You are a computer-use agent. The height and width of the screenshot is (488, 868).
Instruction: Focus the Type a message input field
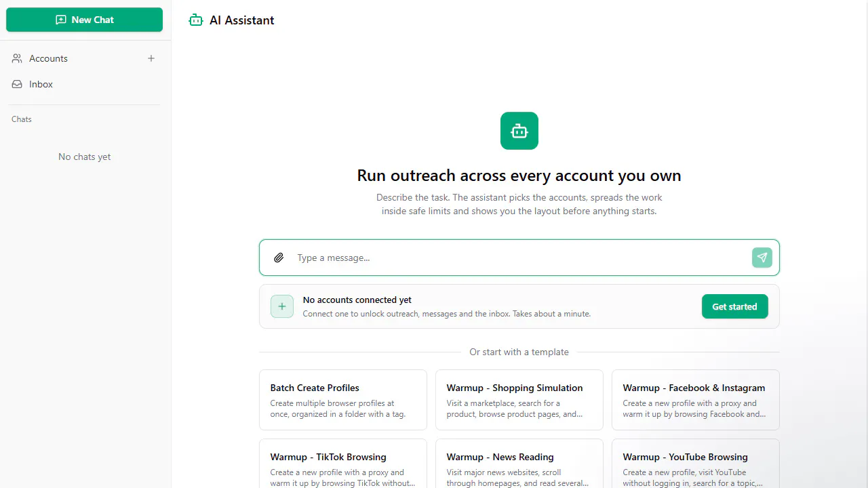(519, 258)
